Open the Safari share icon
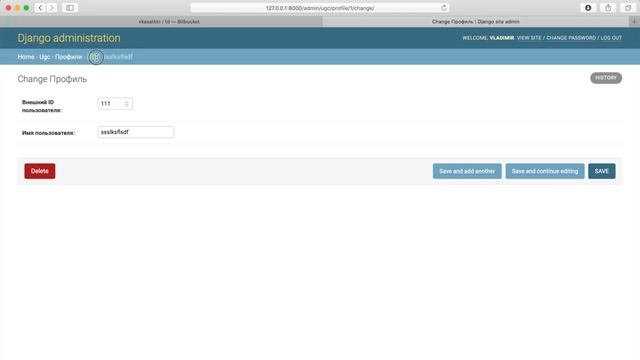This screenshot has width=640, height=360. click(x=608, y=8)
